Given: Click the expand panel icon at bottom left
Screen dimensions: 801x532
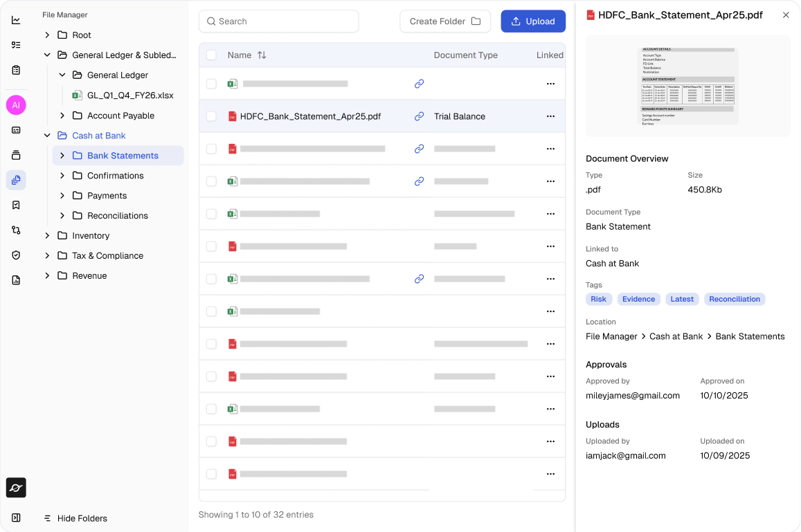Looking at the screenshot, I should (x=16, y=517).
